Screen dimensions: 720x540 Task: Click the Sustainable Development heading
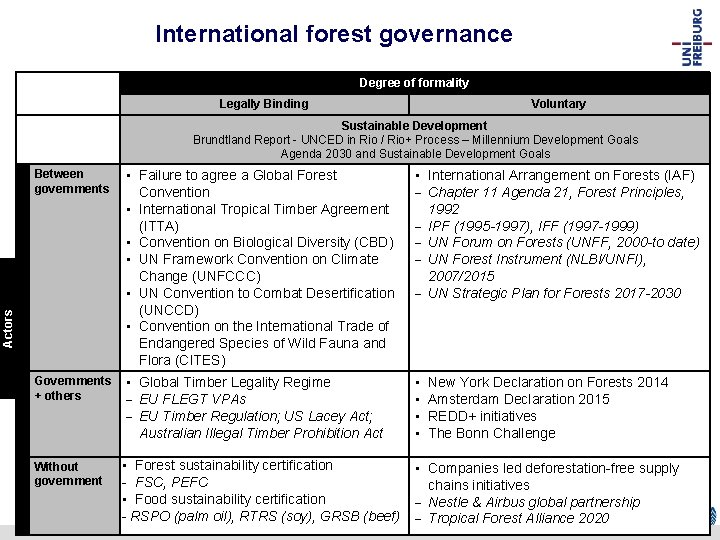point(414,125)
